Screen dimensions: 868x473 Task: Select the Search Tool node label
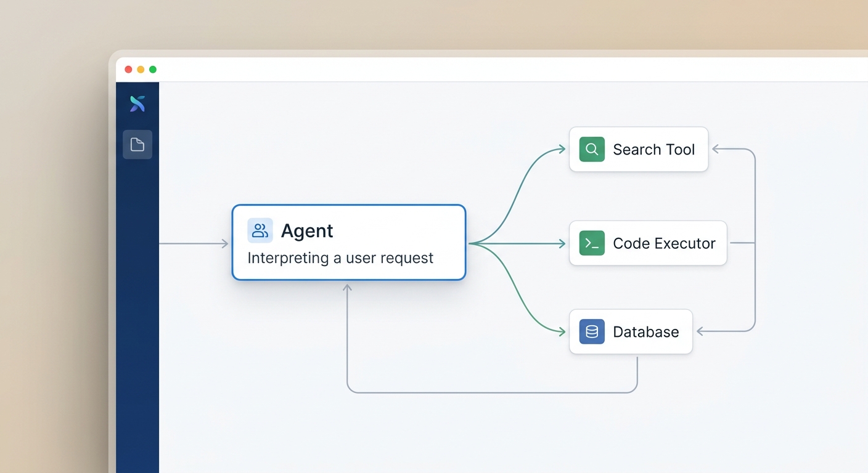click(x=653, y=150)
